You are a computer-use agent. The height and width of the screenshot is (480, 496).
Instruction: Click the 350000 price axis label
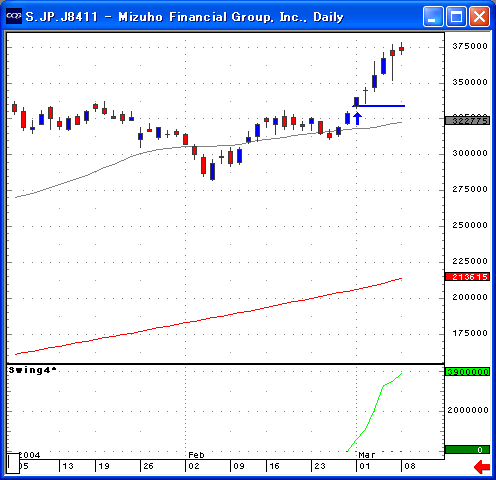click(x=470, y=82)
